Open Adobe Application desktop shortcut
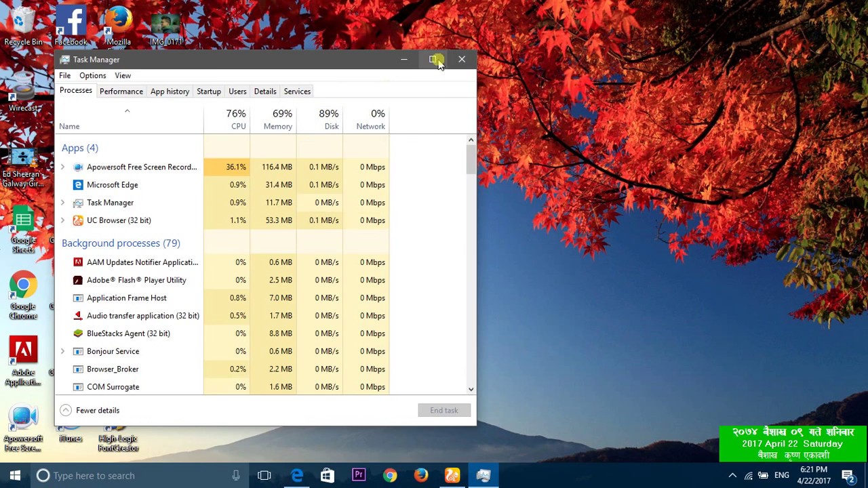Viewport: 868px width, 488px height. coord(23,362)
